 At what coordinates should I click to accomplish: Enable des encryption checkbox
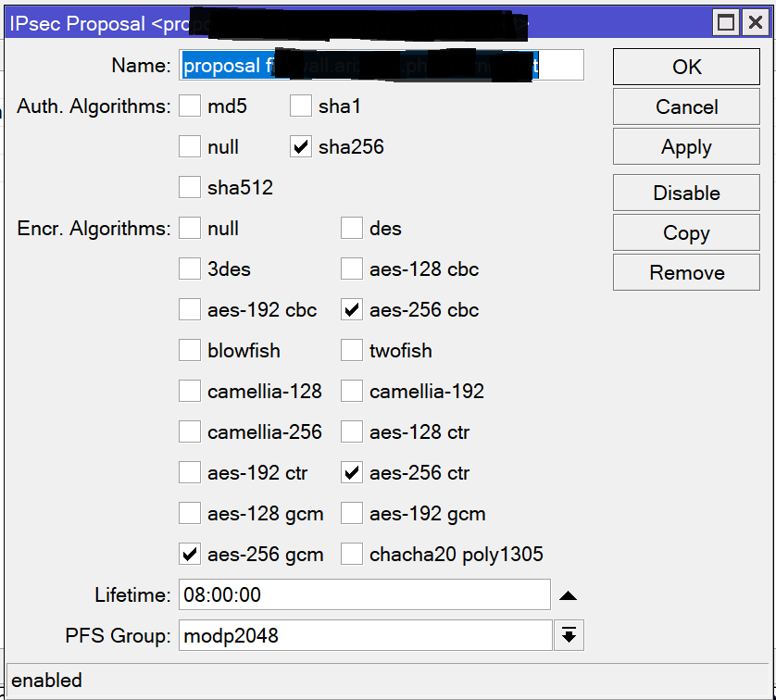tap(351, 228)
